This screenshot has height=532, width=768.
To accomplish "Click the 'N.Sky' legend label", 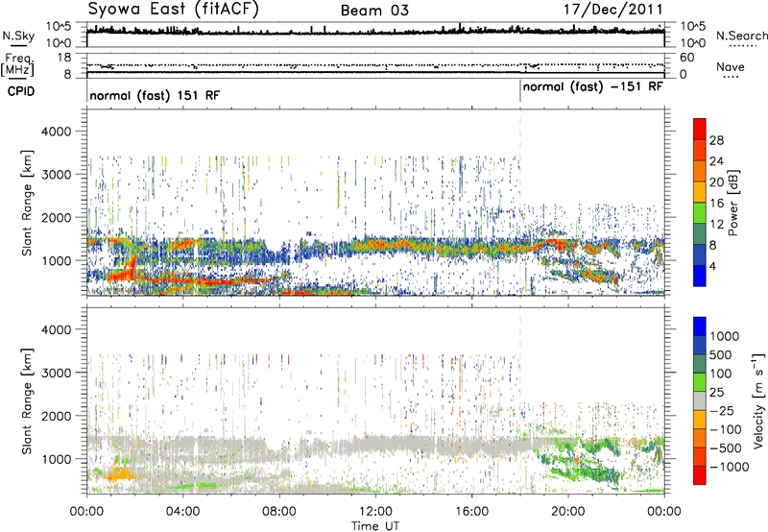I will tap(18, 36).
